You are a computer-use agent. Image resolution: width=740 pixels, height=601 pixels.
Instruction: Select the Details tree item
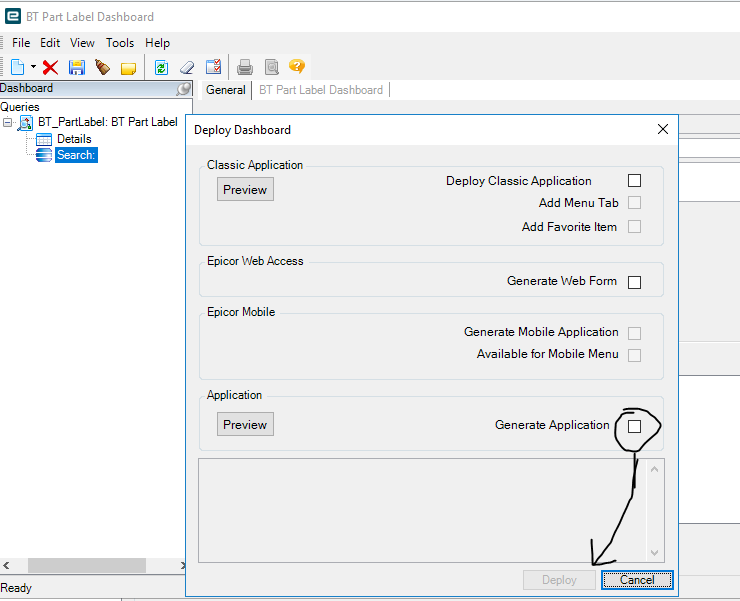[x=74, y=139]
